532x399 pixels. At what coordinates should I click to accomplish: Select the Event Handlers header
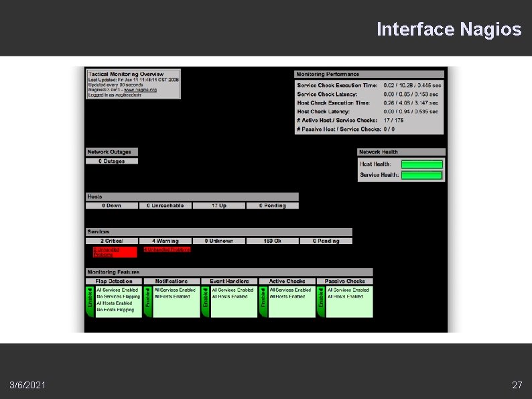[229, 281]
